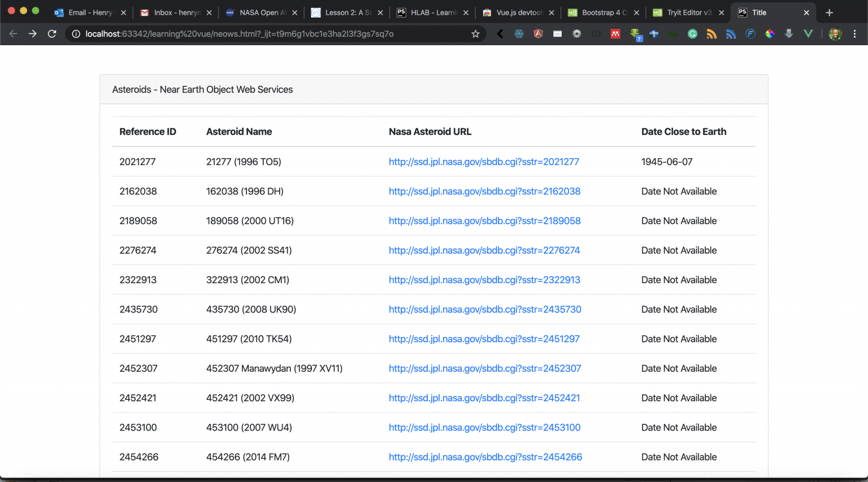868x482 pixels.
Task: Click the card title Asteroids - Near Earth Object
Action: tap(202, 89)
